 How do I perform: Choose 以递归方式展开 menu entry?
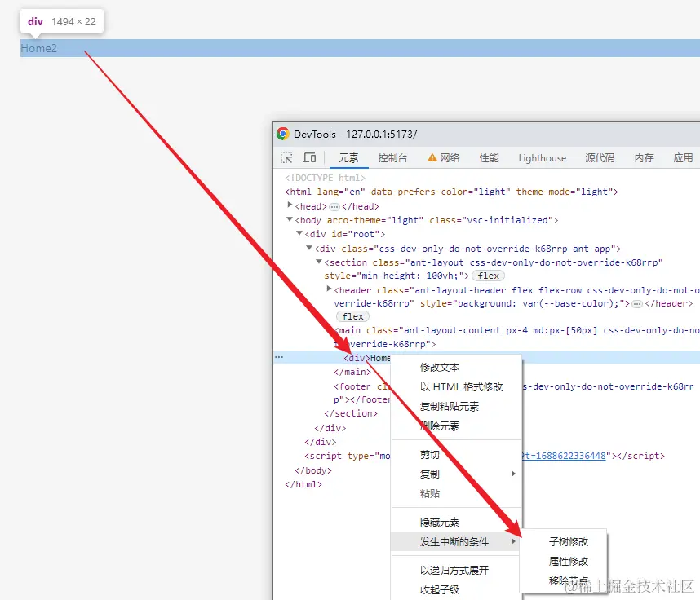pyautogui.click(x=456, y=570)
